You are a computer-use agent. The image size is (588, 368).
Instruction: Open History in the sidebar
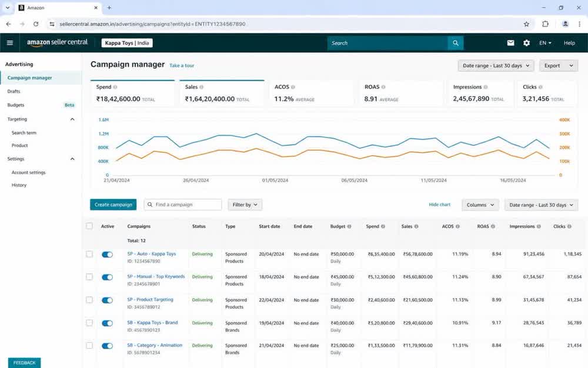(19, 185)
